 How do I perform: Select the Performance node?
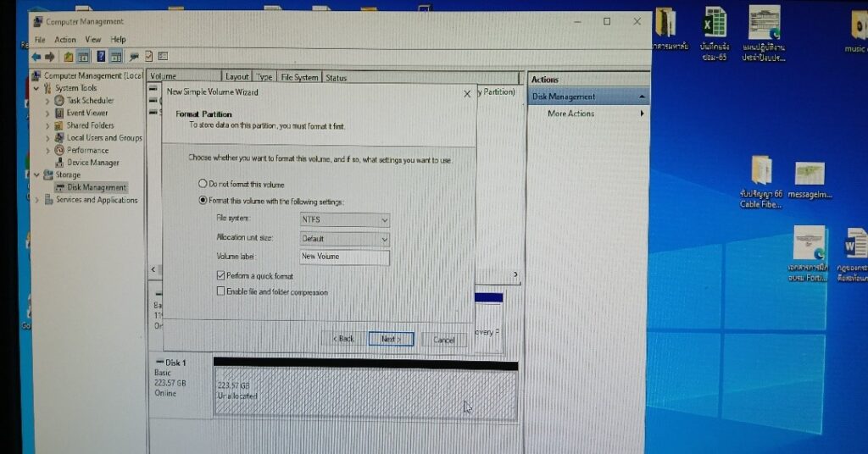tap(88, 150)
